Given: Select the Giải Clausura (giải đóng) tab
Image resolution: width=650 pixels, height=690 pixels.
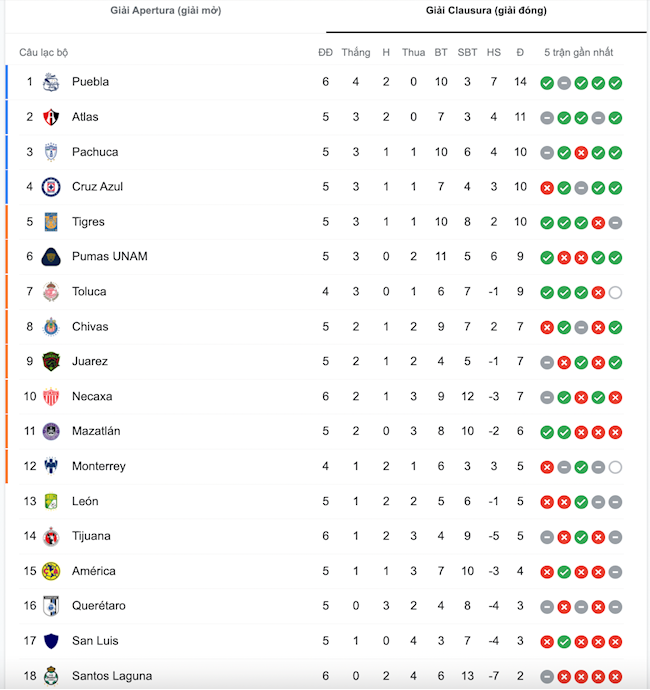Looking at the screenshot, I should coord(487,11).
